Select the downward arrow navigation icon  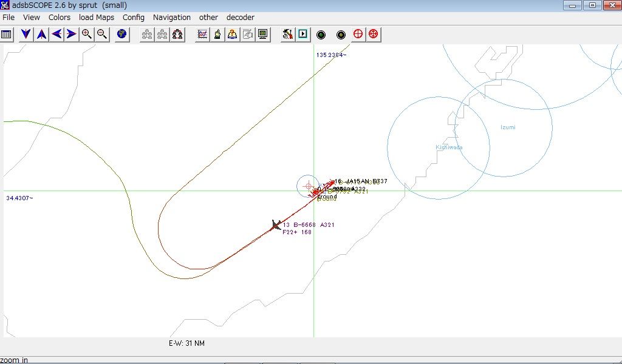point(24,34)
